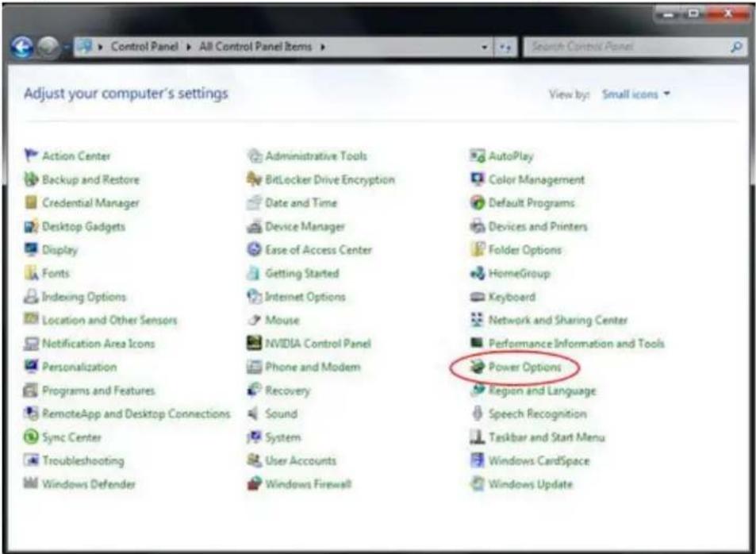The width and height of the screenshot is (756, 554).
Task: Click the Color Management icon
Action: click(x=478, y=179)
